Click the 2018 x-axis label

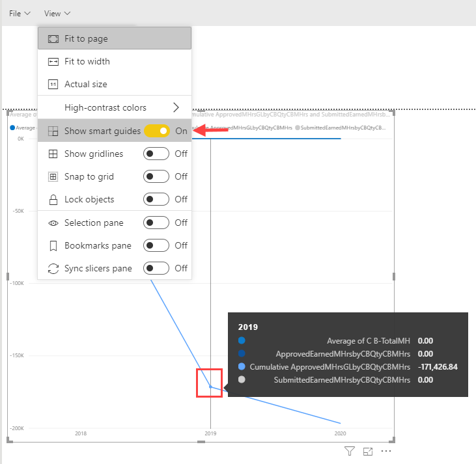pyautogui.click(x=81, y=433)
